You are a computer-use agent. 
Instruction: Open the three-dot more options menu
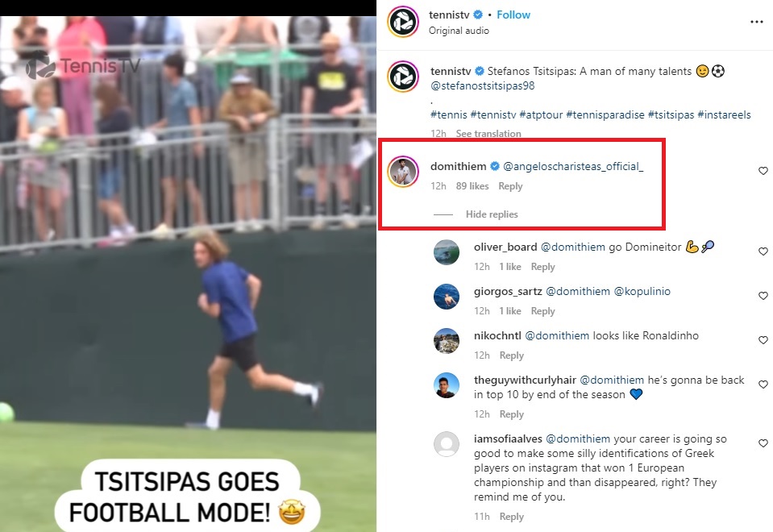pos(756,22)
